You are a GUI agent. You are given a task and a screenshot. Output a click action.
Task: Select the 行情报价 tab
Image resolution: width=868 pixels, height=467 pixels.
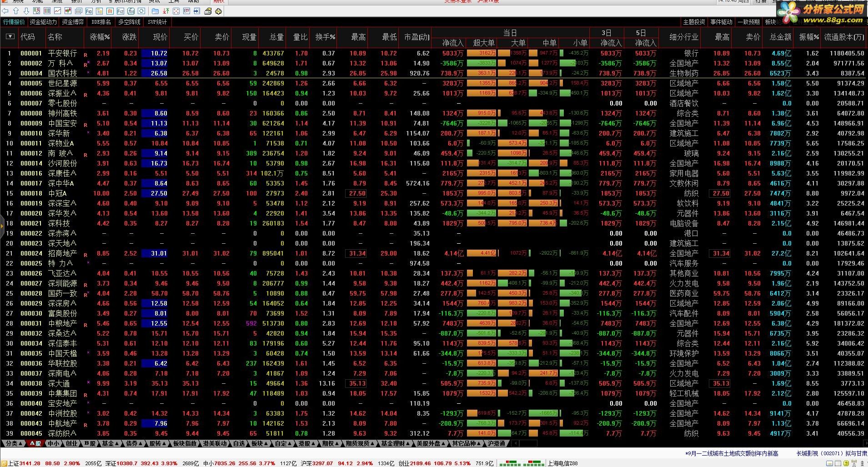pyautogui.click(x=14, y=22)
